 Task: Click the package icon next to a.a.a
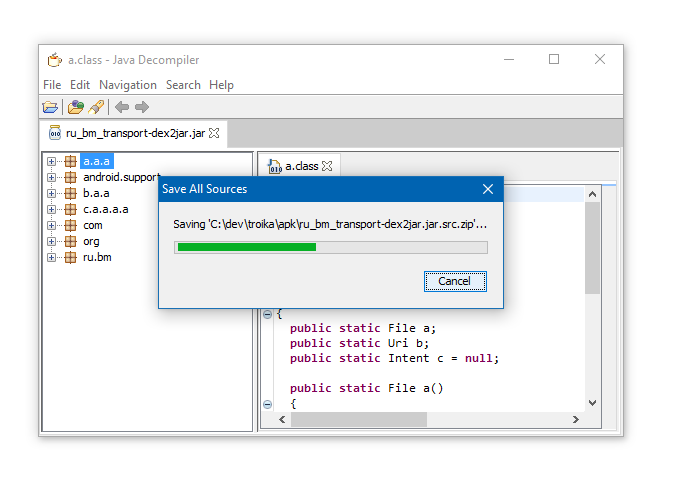click(x=70, y=161)
